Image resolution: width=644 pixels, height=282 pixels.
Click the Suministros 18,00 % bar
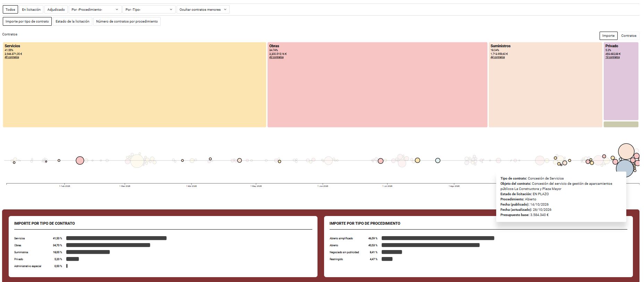coord(88,252)
